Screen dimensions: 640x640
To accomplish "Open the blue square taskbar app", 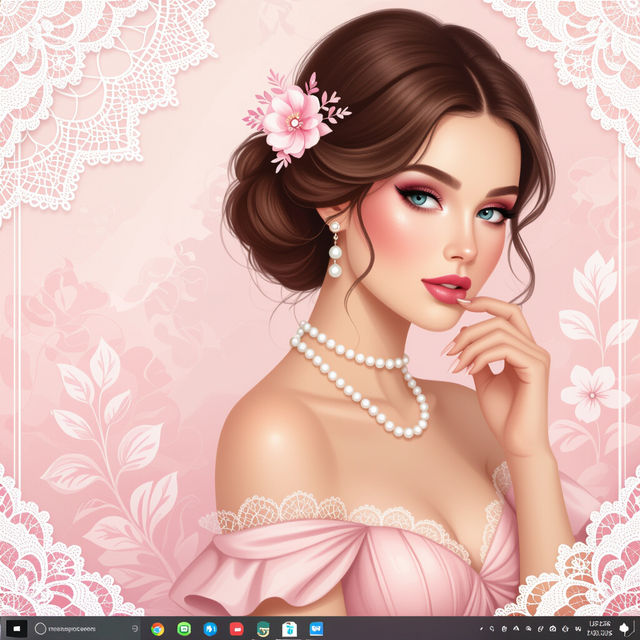I will pyautogui.click(x=316, y=629).
